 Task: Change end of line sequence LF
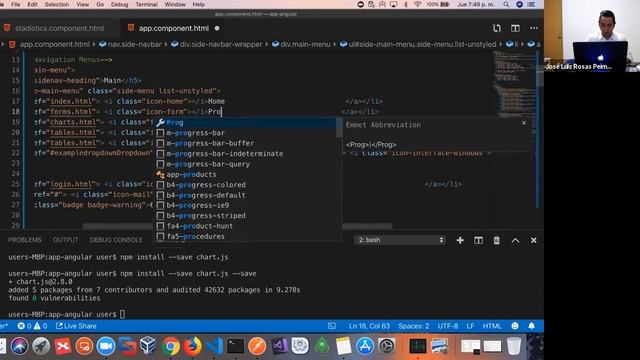[x=470, y=326]
